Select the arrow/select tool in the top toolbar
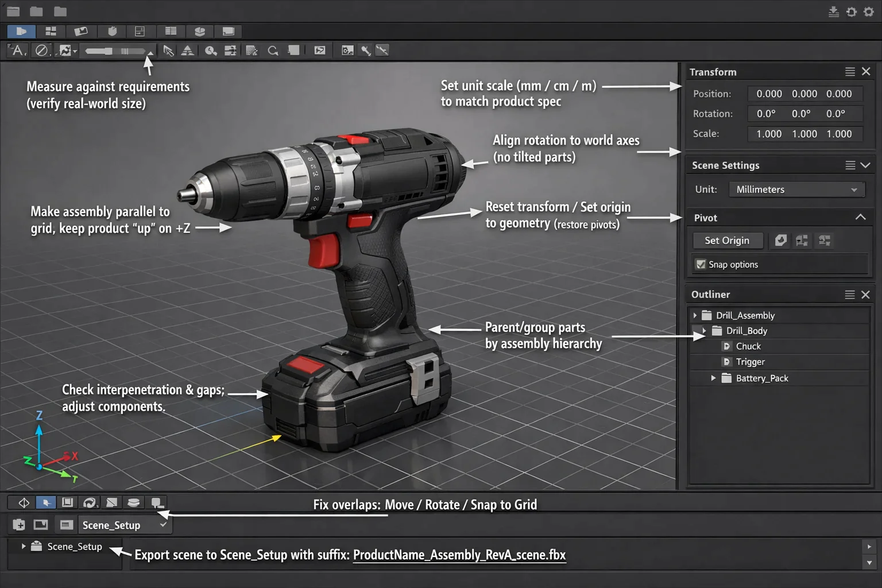Viewport: 882px width, 588px height. coord(169,51)
